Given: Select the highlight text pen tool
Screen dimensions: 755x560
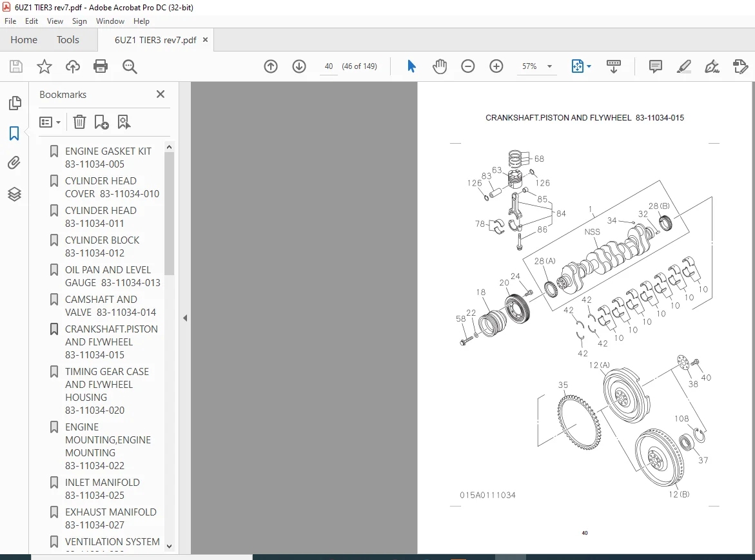Looking at the screenshot, I should 683,66.
